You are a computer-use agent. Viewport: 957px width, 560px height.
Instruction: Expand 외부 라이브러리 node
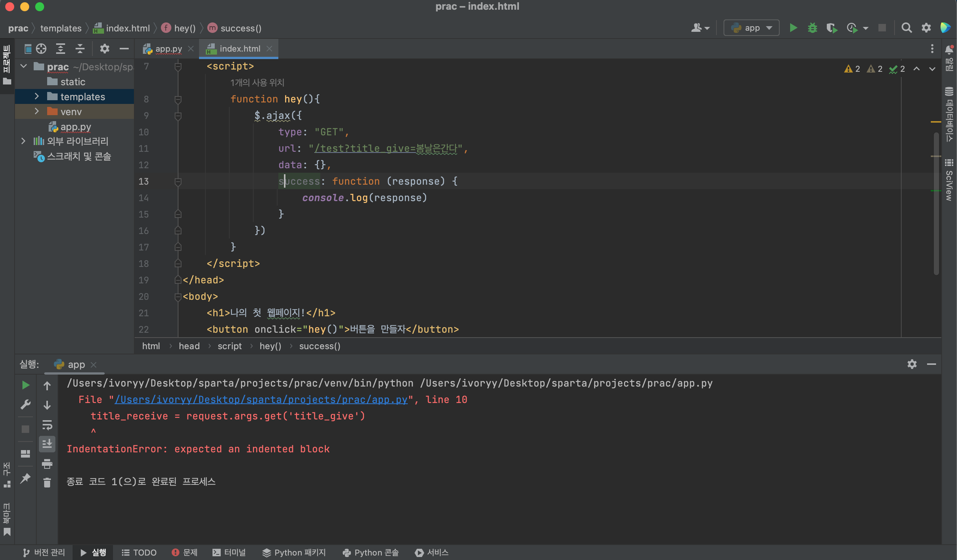[24, 141]
